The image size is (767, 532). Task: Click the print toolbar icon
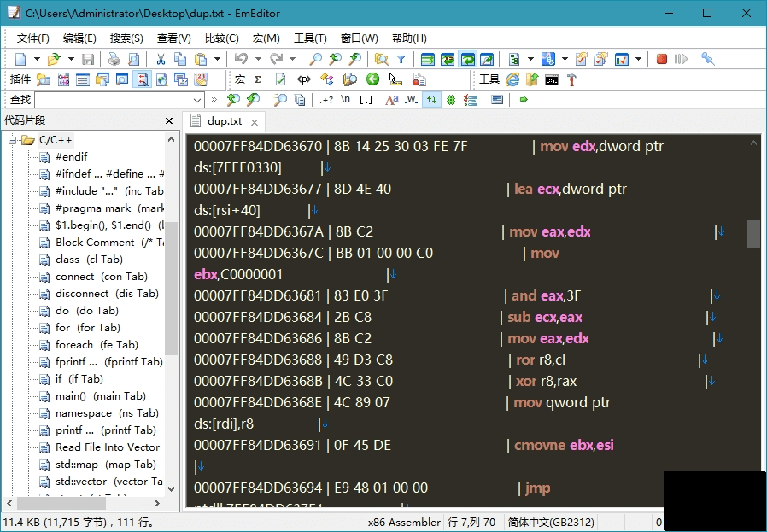pyautogui.click(x=114, y=59)
